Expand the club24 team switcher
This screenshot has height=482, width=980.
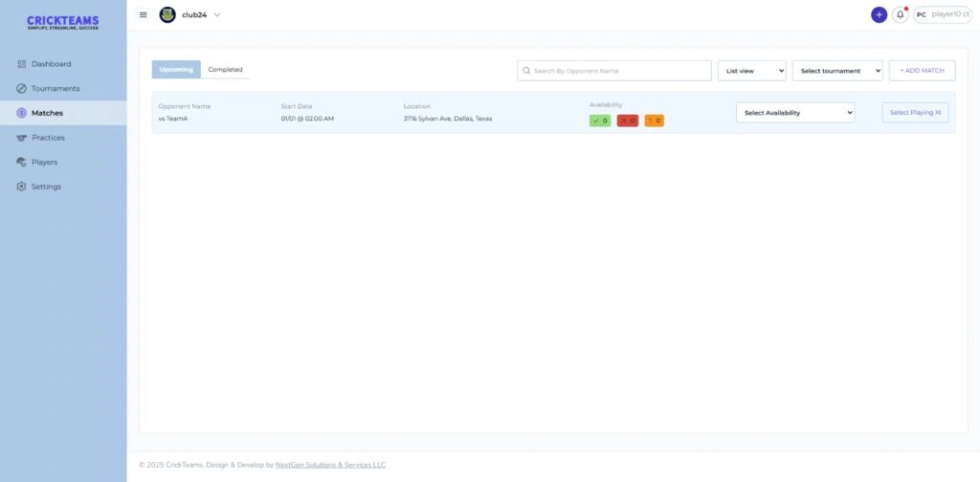tap(217, 14)
